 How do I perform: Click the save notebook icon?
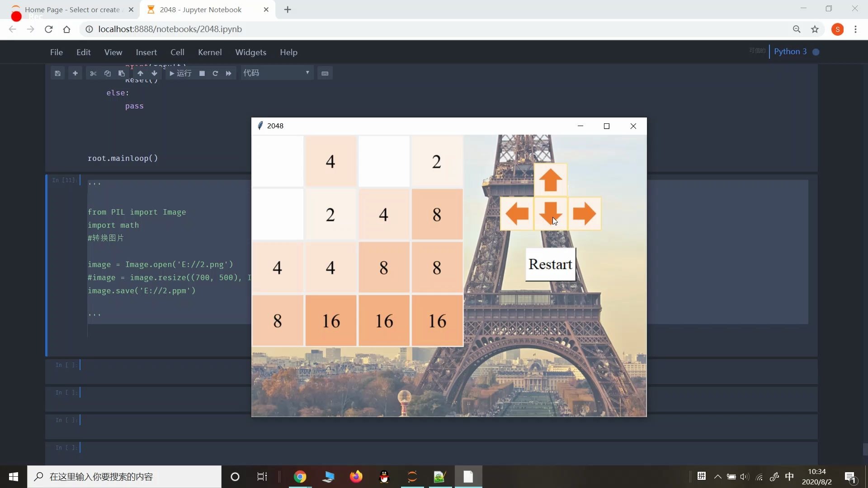57,73
